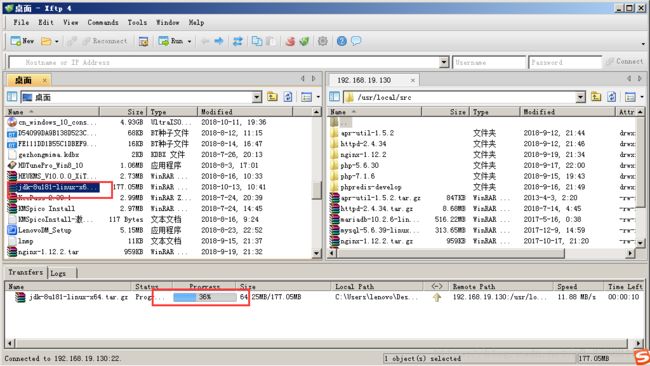Select jdk-8u181-linux-x6... local file
This screenshot has height=366, width=650.
tap(54, 187)
